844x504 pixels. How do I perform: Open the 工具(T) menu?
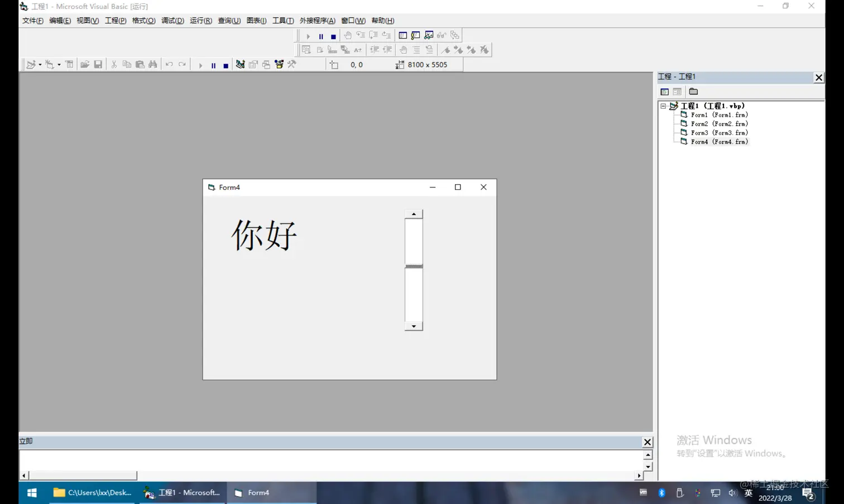(x=283, y=21)
